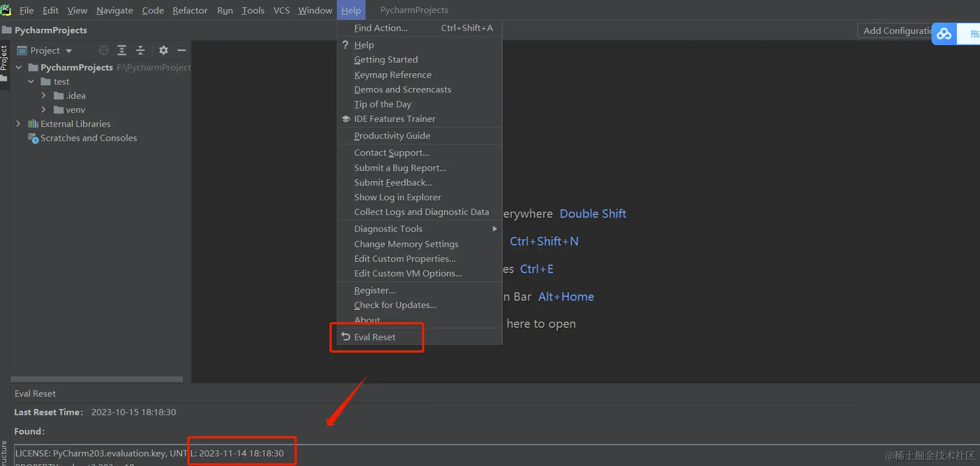The height and width of the screenshot is (466, 980).
Task: Open Edit Custom Properties
Action: click(419, 258)
